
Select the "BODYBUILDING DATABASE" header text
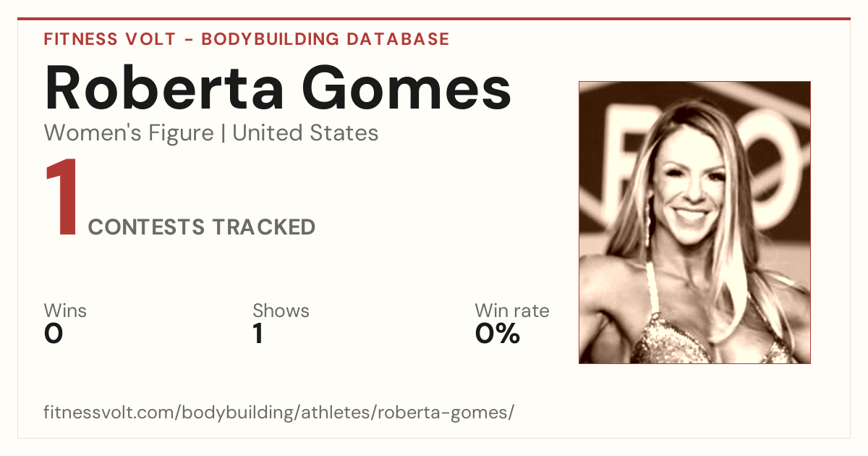tap(325, 39)
